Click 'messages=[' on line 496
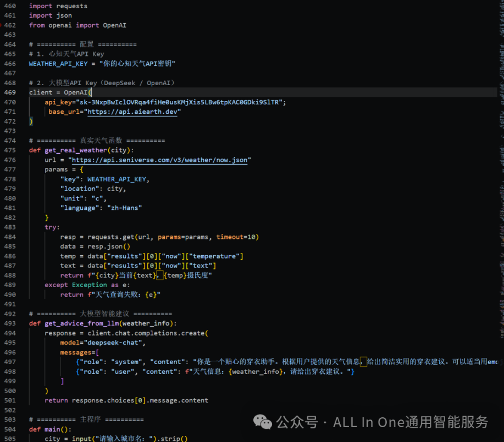Screen dimensions: 504x442 79,353
